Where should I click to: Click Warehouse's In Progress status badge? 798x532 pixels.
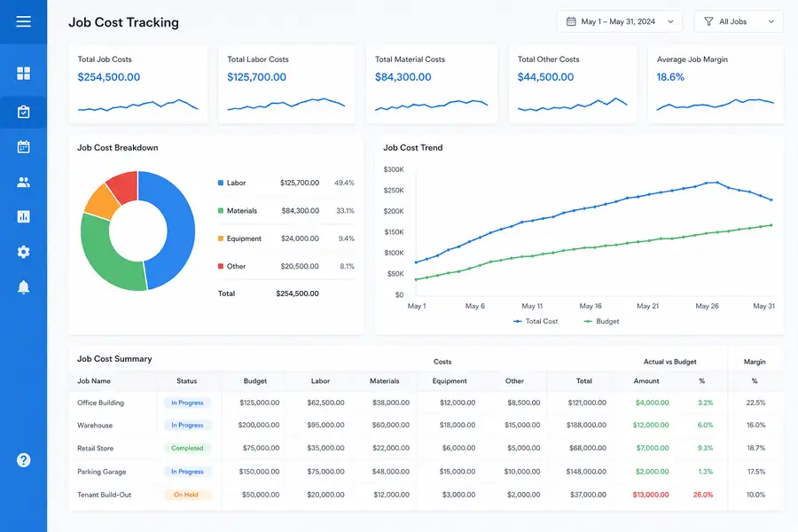[x=187, y=425]
